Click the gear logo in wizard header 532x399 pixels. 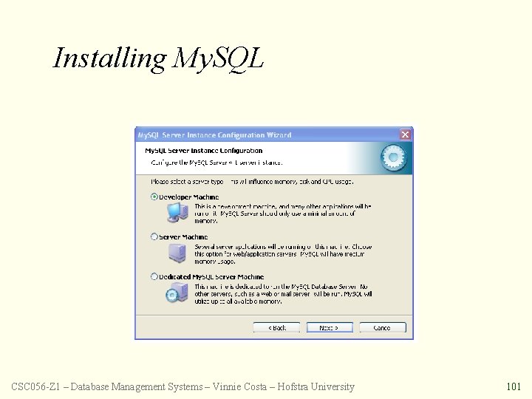coord(393,157)
